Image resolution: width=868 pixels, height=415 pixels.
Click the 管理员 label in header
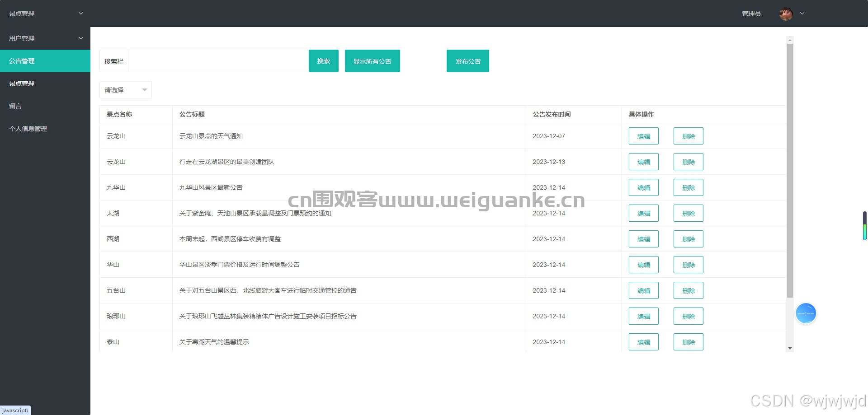[751, 14]
